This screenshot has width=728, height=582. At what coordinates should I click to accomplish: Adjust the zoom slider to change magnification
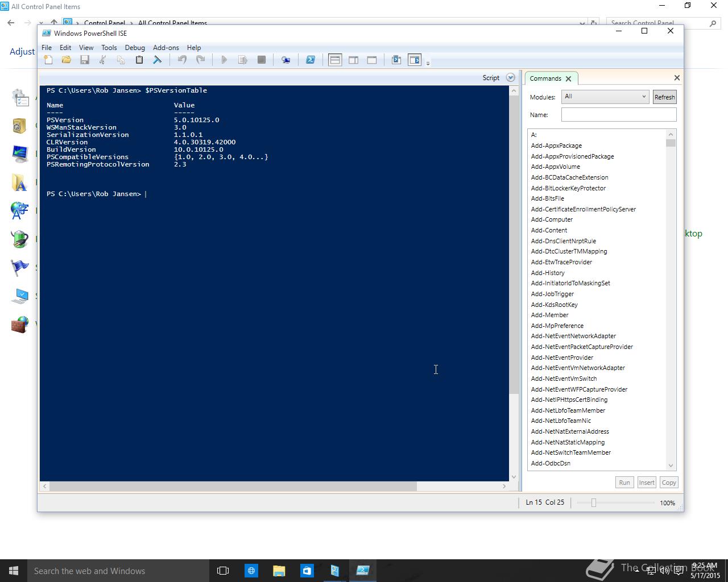click(593, 502)
